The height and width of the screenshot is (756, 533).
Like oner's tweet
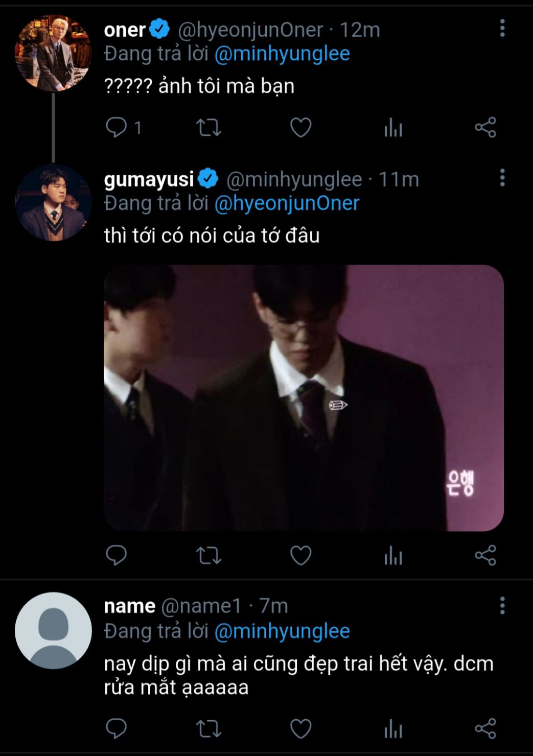pos(300,127)
